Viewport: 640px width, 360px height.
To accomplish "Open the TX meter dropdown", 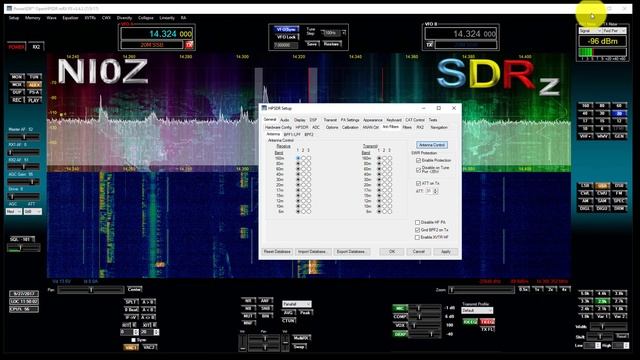I will (614, 31).
